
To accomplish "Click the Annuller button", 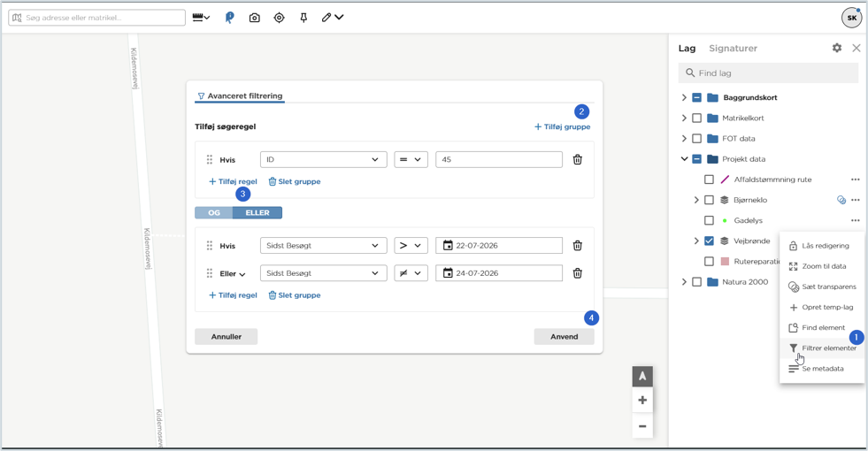I will 226,336.
